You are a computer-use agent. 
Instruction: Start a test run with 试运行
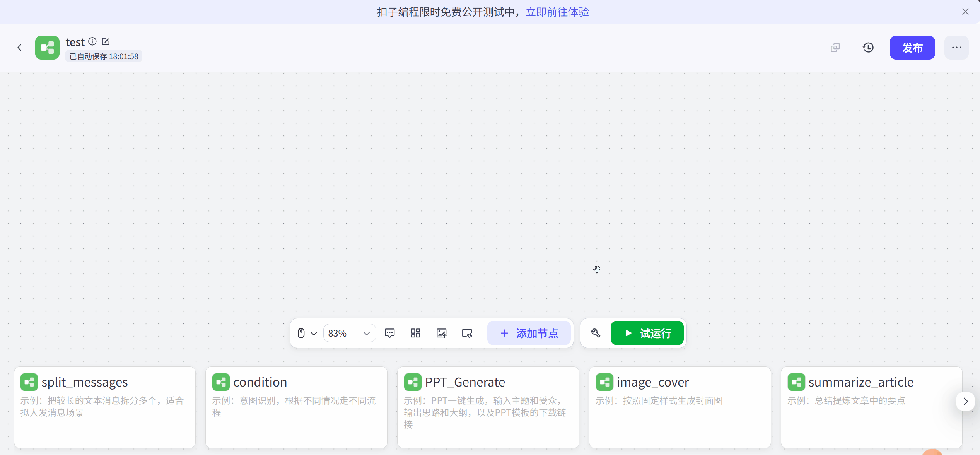pyautogui.click(x=647, y=333)
